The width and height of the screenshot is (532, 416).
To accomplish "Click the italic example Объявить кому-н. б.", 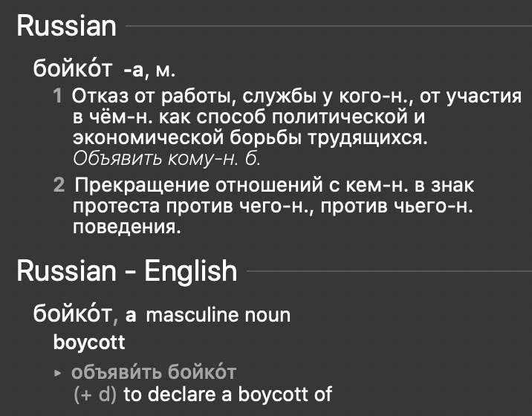I will click(166, 158).
